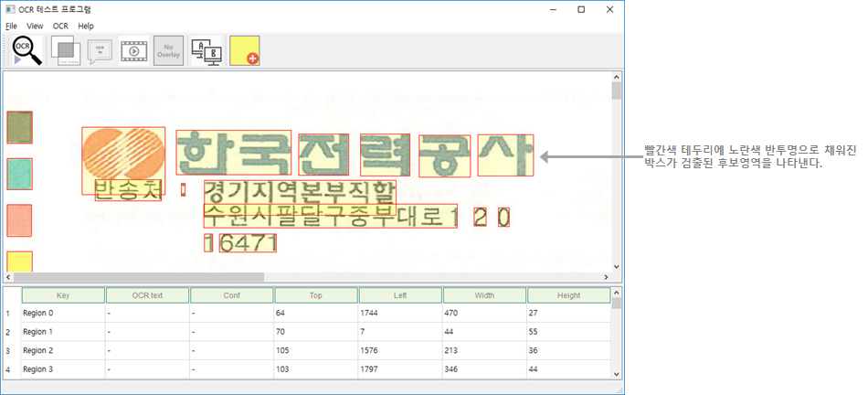Run OCR with the magnifier icon

27,51
